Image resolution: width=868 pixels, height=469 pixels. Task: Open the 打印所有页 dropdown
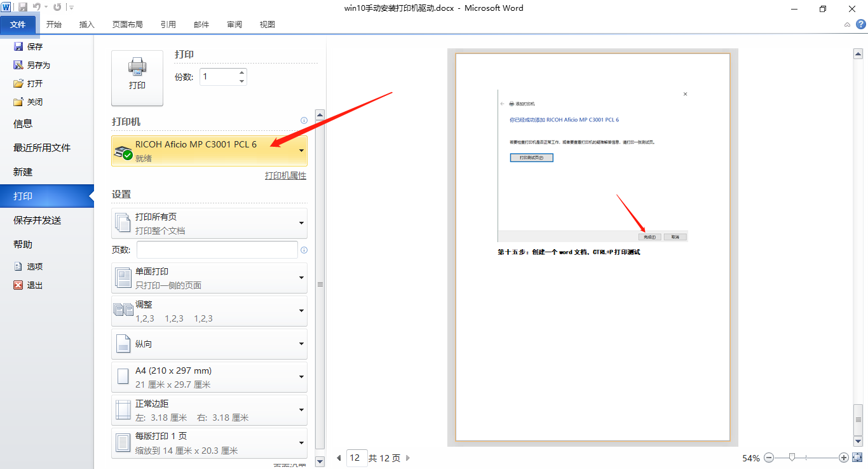click(x=209, y=223)
